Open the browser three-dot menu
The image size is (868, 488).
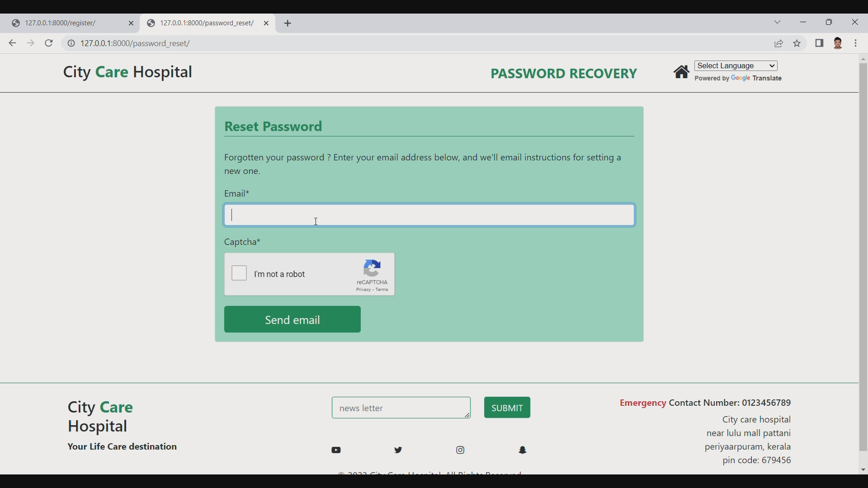coord(857,43)
